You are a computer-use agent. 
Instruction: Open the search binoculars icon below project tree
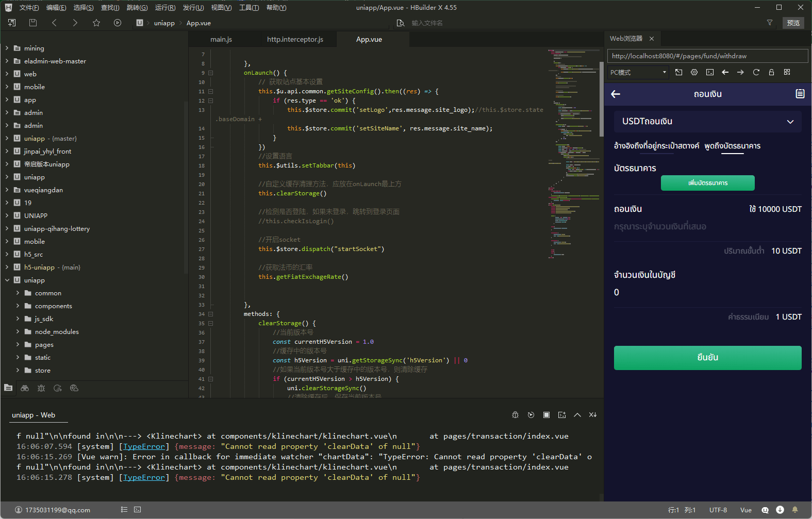click(25, 388)
